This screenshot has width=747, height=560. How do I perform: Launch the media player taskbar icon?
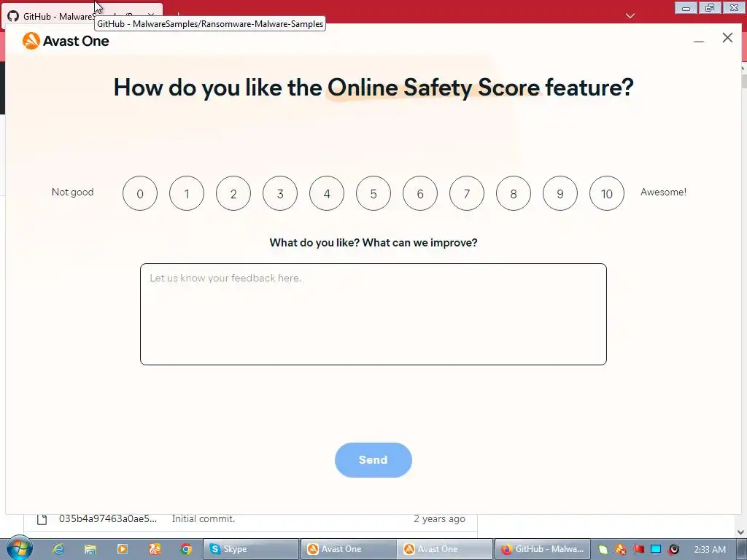[x=123, y=549]
